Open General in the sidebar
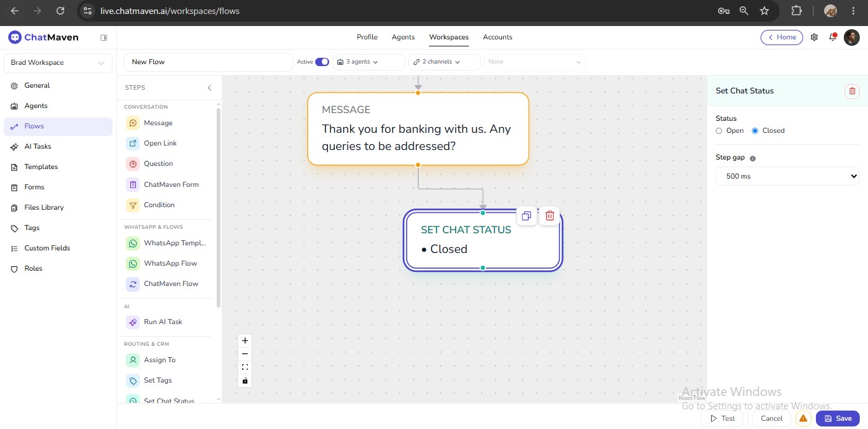 [58, 86]
